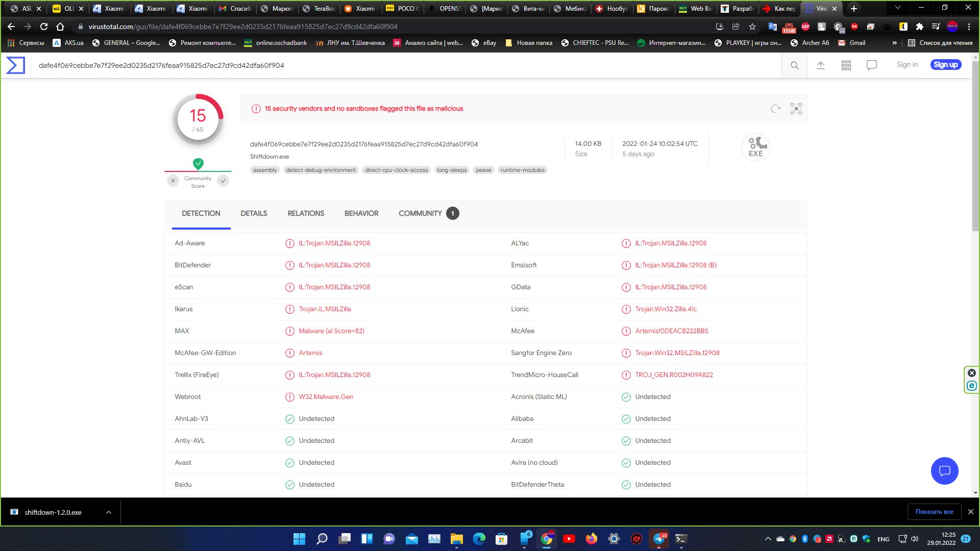The image size is (980, 551).
Task: Click the Artemis!0DECB222BB5 McAfee result
Action: tap(672, 331)
